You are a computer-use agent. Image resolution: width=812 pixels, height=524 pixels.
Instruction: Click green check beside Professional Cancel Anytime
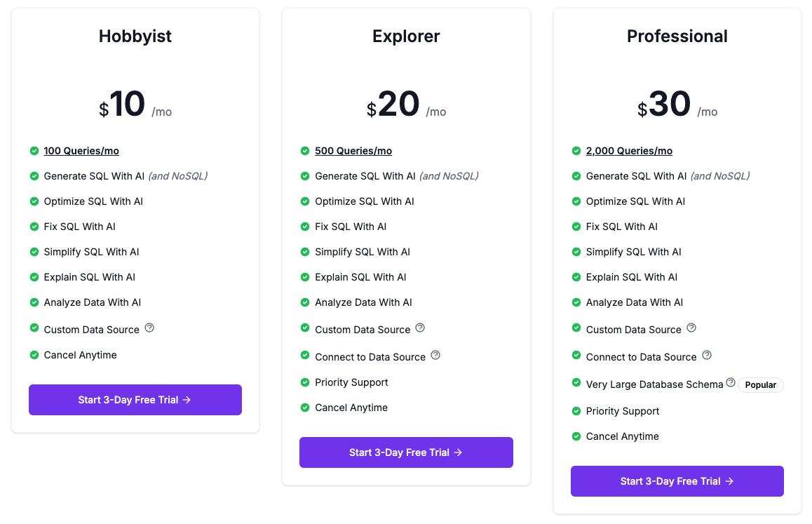point(576,436)
